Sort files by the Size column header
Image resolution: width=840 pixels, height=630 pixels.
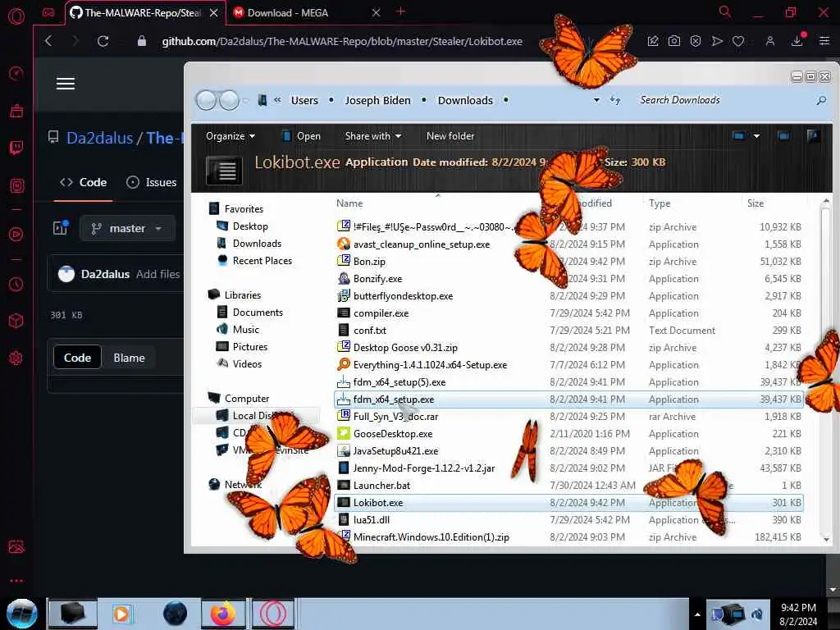[756, 203]
